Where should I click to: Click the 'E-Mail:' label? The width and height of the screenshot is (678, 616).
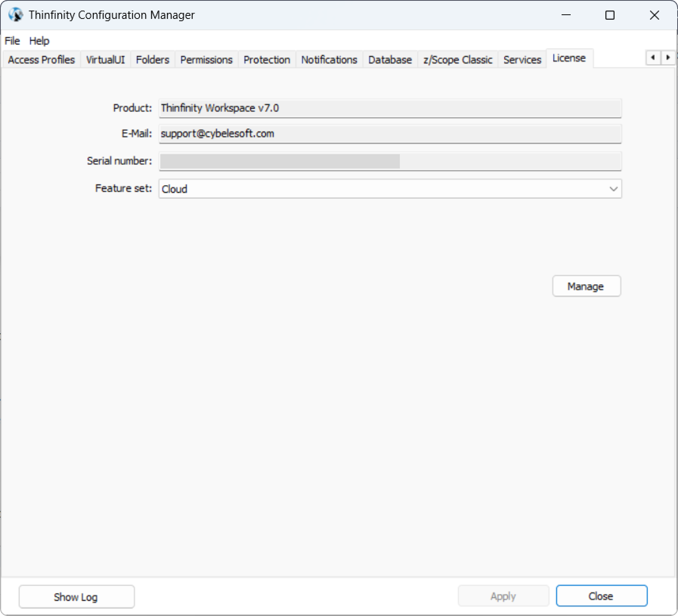coord(136,133)
